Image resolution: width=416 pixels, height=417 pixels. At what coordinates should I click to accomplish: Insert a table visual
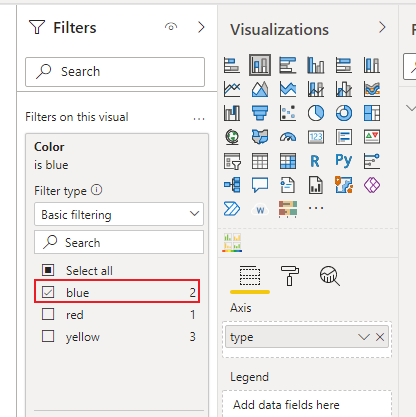260,161
